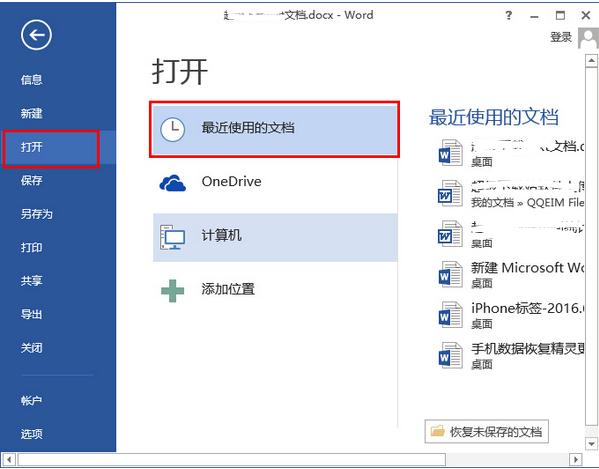599x469 pixels.
Task: Click the computer monitor icon
Action: pos(173,237)
